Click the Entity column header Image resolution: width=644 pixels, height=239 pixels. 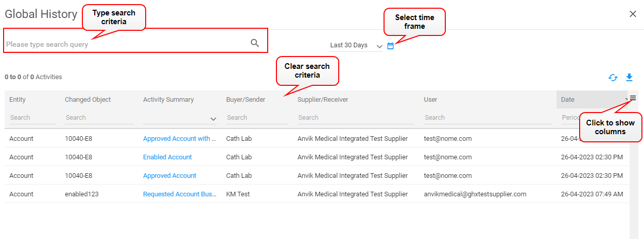tap(18, 100)
